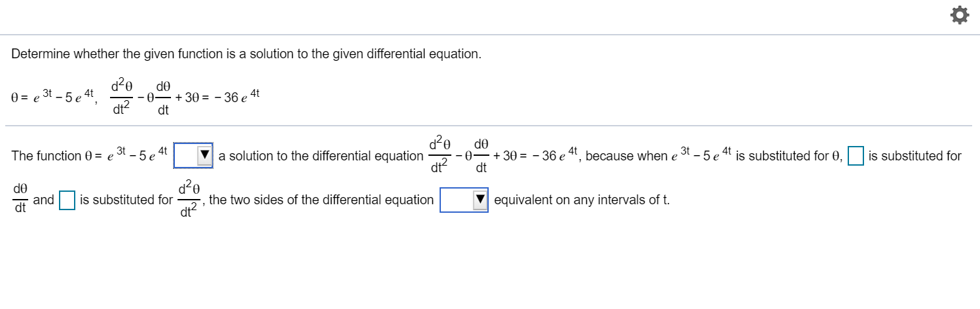Click the first dropdown's black arrow
980x309 pixels.
click(x=206, y=156)
